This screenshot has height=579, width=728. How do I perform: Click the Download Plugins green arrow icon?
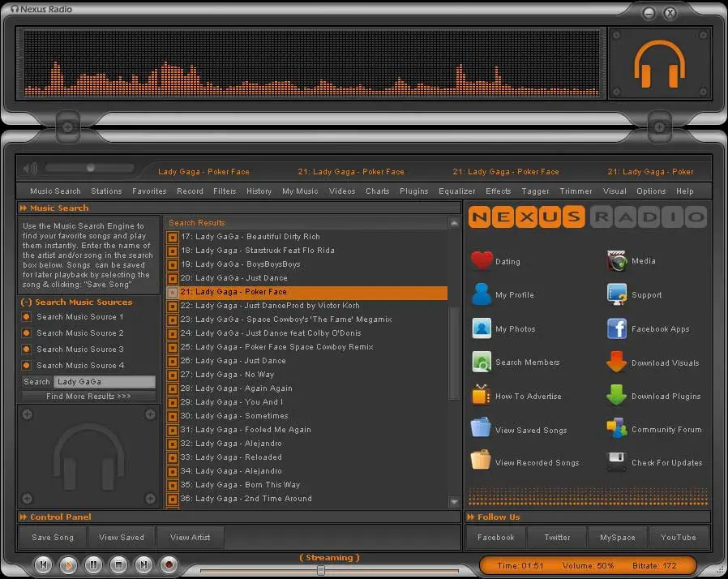(617, 396)
